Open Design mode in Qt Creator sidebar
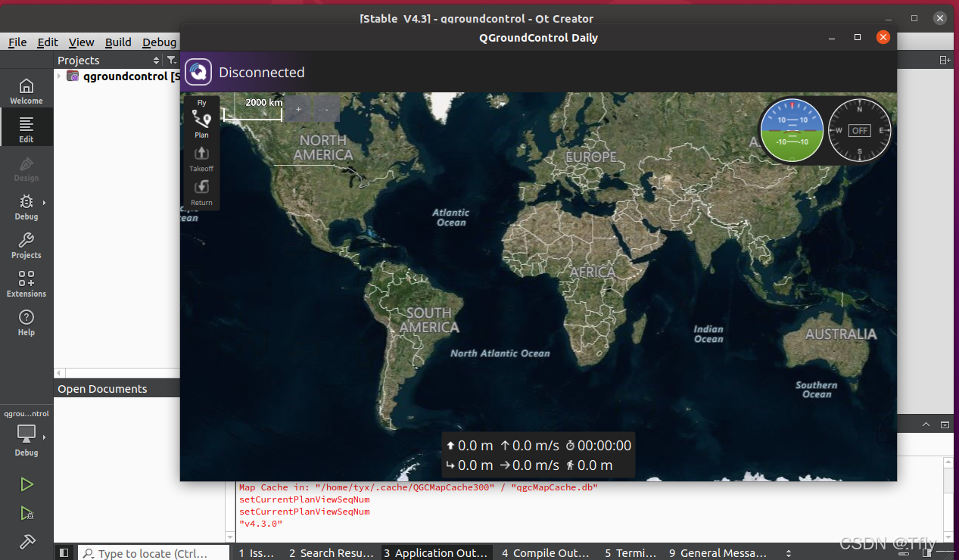Viewport: 959px width, 560px height. pos(26,168)
